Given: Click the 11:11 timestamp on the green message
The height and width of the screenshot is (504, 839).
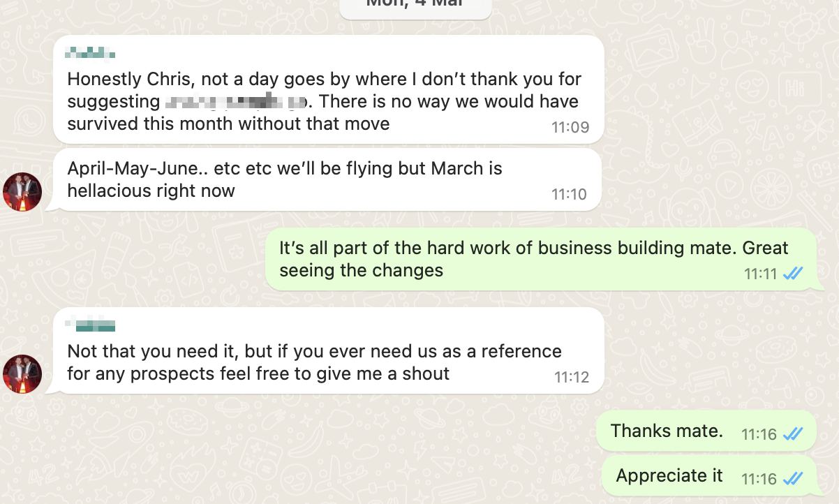Looking at the screenshot, I should (x=760, y=274).
